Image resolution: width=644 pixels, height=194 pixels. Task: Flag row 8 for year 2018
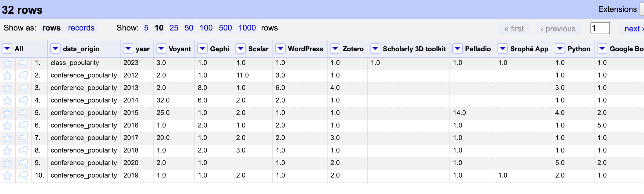(x=24, y=151)
